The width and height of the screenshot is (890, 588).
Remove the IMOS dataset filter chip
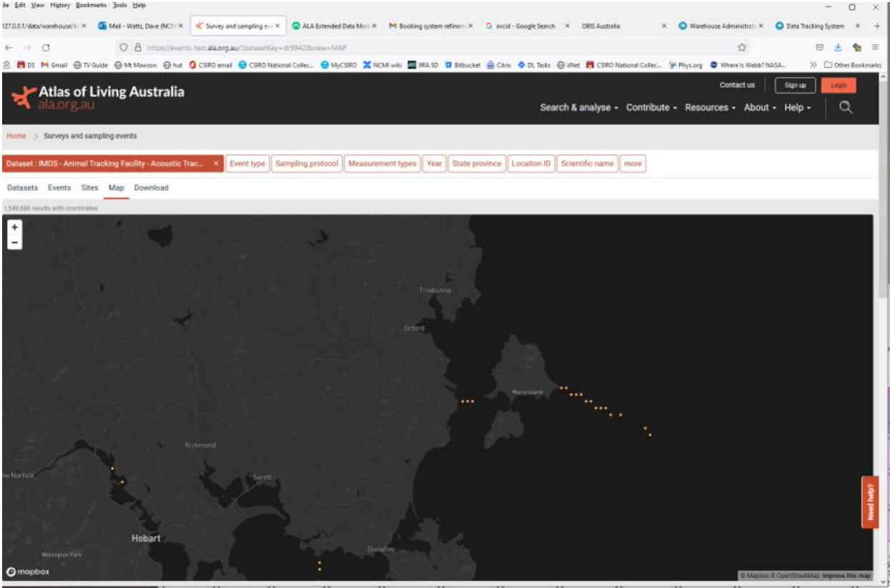pos(216,164)
